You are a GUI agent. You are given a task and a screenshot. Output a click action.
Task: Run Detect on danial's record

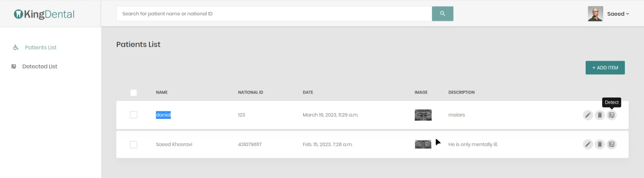pos(611,115)
